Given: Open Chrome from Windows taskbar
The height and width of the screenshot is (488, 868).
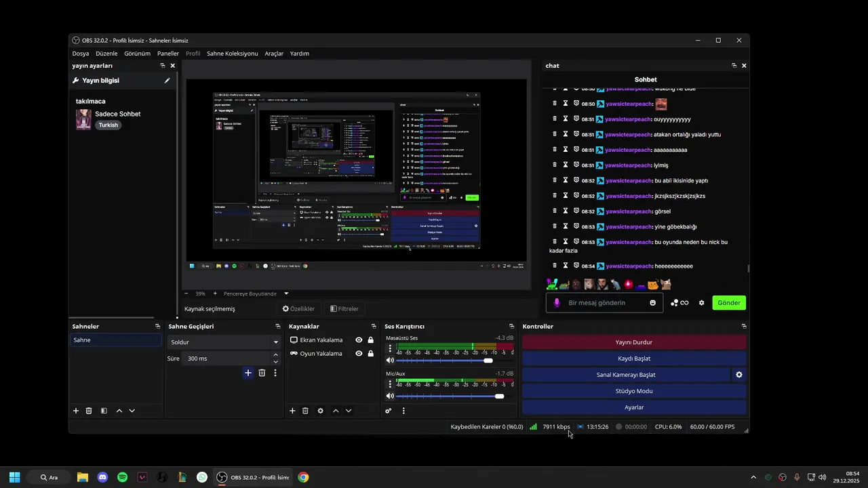Looking at the screenshot, I should click(x=303, y=477).
